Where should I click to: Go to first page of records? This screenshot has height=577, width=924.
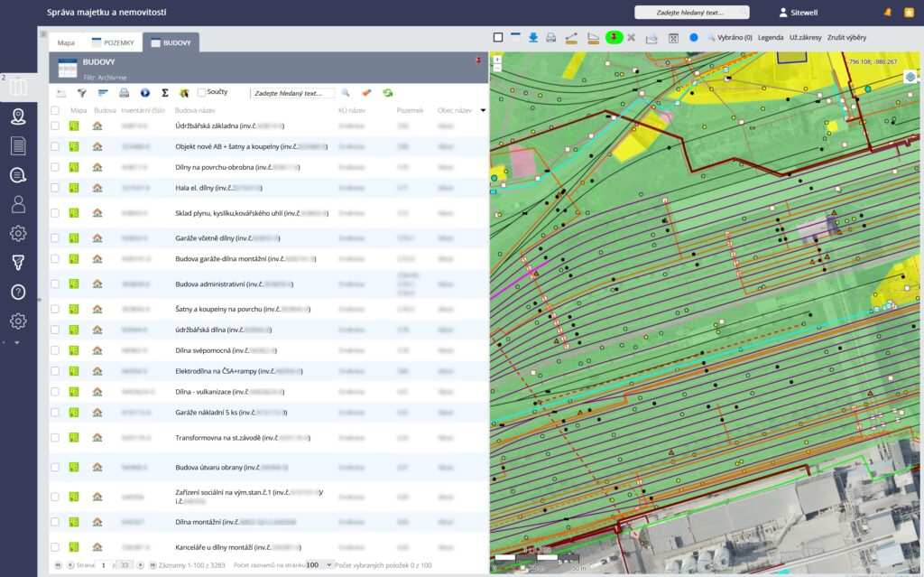click(x=58, y=565)
